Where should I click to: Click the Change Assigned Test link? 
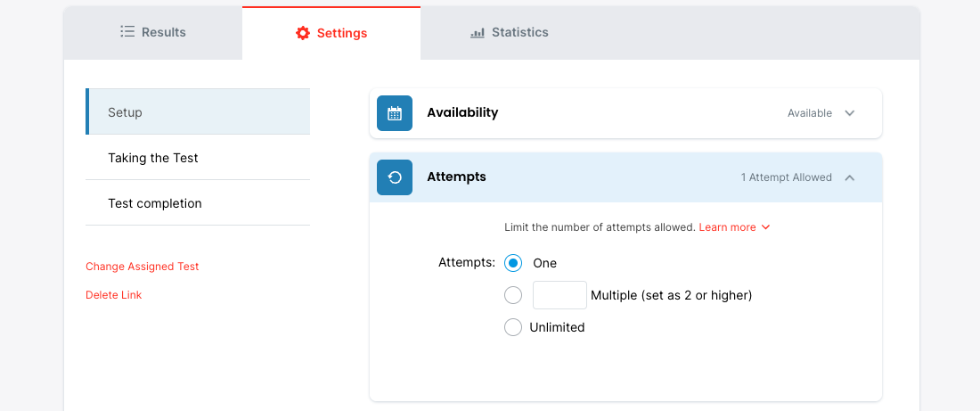143,267
